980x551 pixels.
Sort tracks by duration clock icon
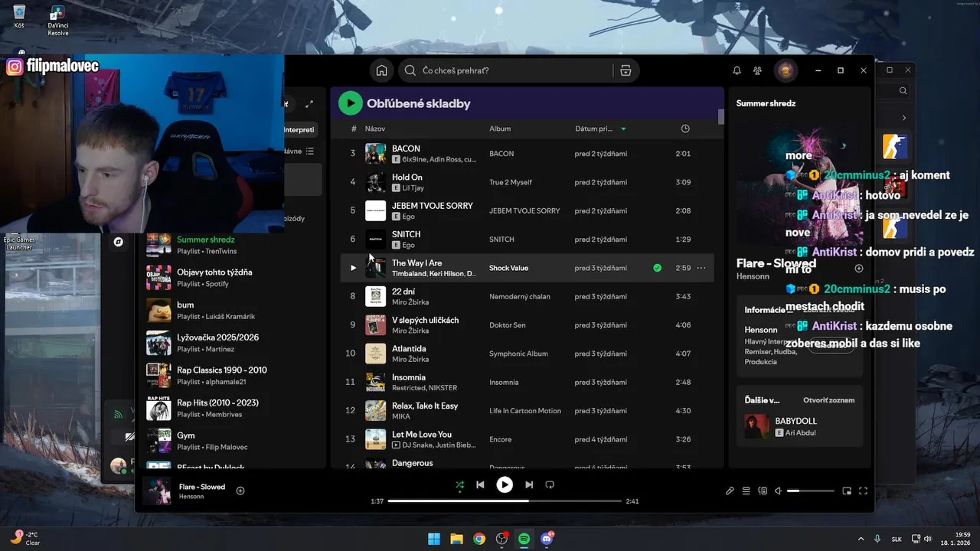(x=685, y=129)
